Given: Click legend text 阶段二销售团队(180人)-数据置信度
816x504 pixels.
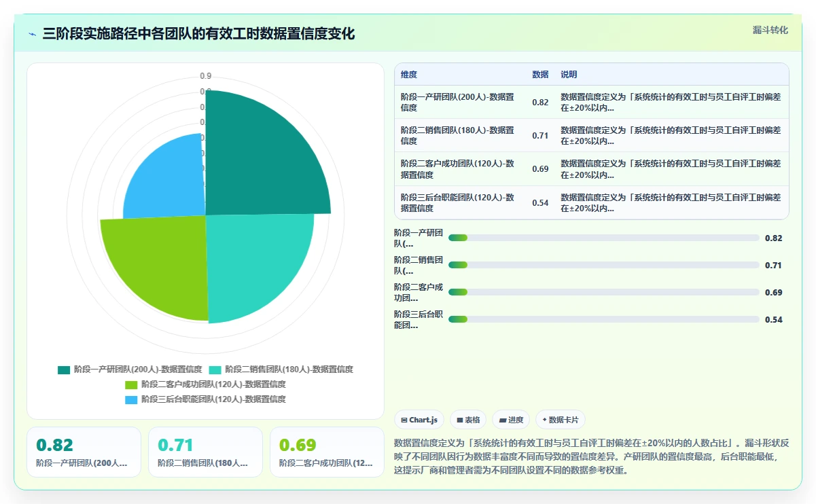Looking at the screenshot, I should coord(289,370).
